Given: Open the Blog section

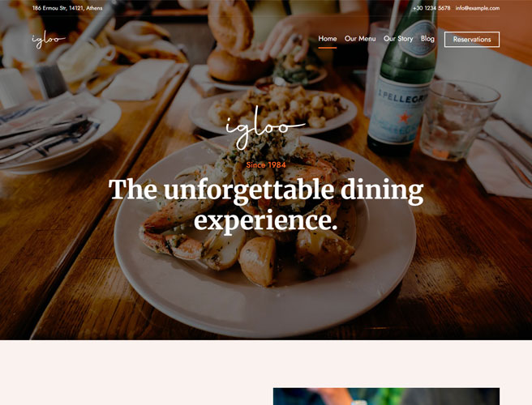Looking at the screenshot, I should [x=427, y=39].
